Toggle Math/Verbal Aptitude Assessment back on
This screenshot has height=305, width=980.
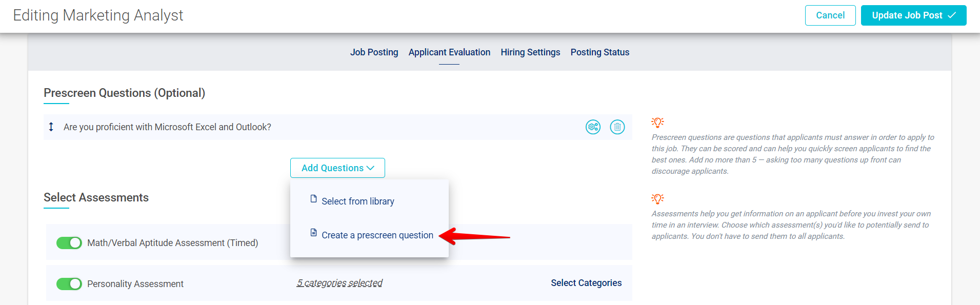[x=69, y=242]
